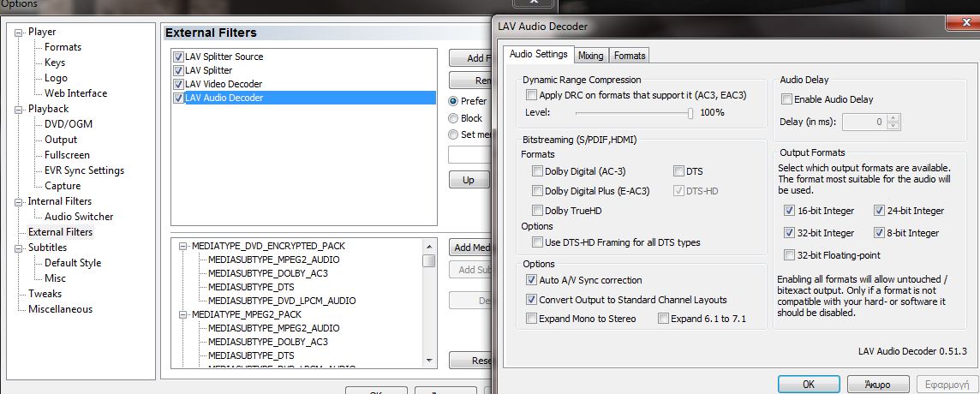Uncheck 8-bit Integer output format
This screenshot has height=394, width=980.
click(x=880, y=233)
